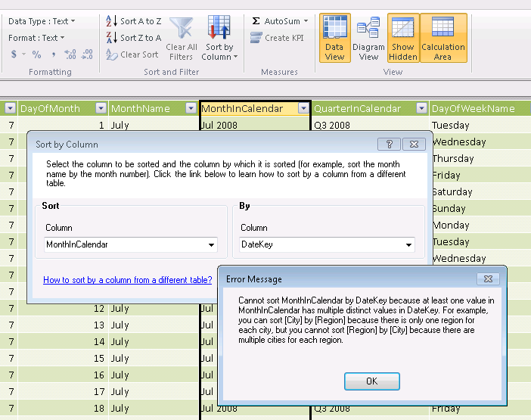Open MonthInCalendar column filter dropdown
The height and width of the screenshot is (420, 531).
(303, 108)
